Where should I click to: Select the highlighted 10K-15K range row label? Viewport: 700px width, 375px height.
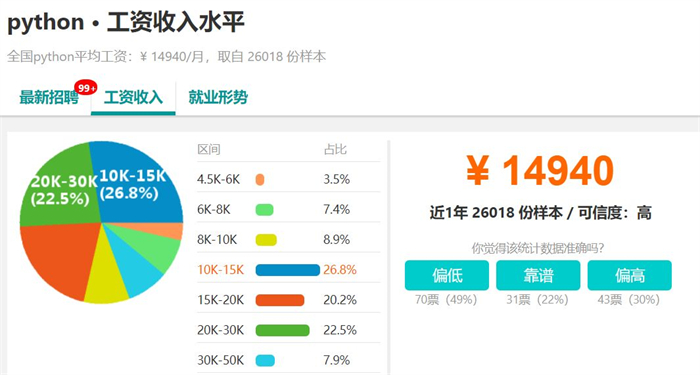(x=221, y=270)
